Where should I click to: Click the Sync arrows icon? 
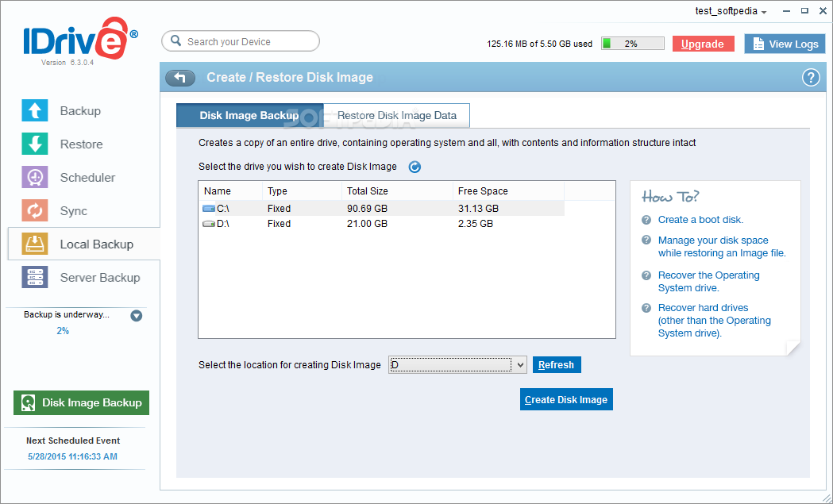click(x=34, y=211)
